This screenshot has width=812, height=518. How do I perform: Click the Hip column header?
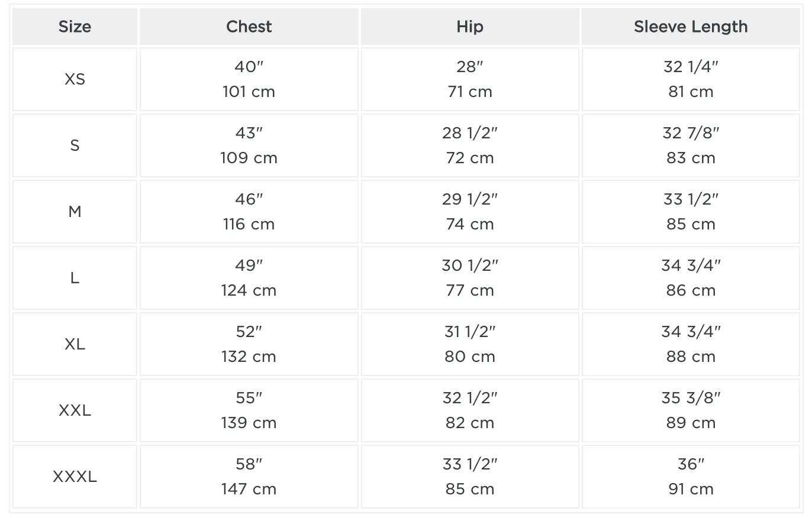click(470, 27)
